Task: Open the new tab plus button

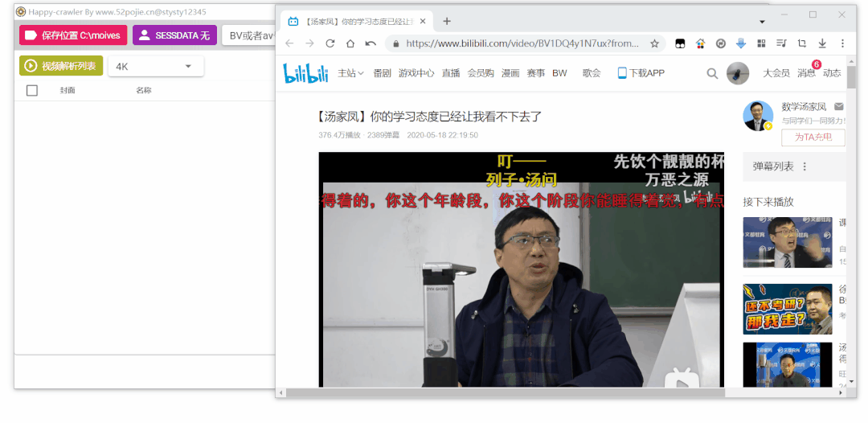Action: tap(447, 22)
